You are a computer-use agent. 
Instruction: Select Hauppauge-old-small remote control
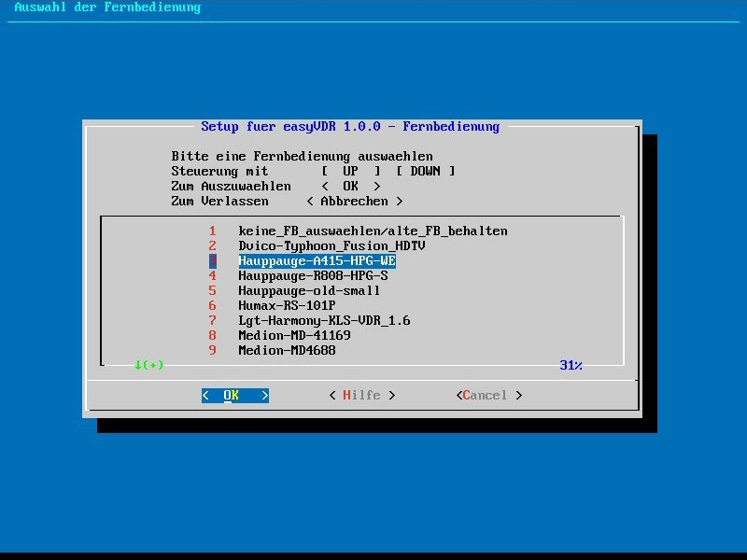(x=309, y=290)
